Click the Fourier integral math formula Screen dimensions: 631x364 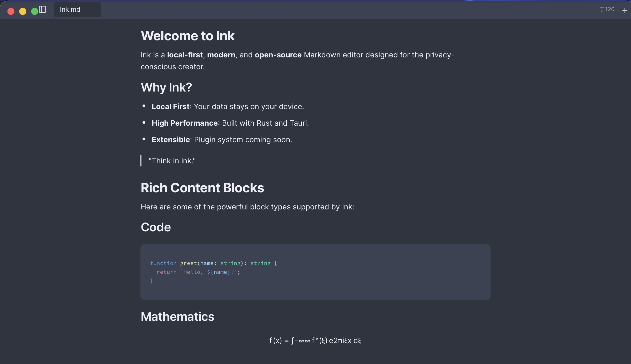point(315,340)
